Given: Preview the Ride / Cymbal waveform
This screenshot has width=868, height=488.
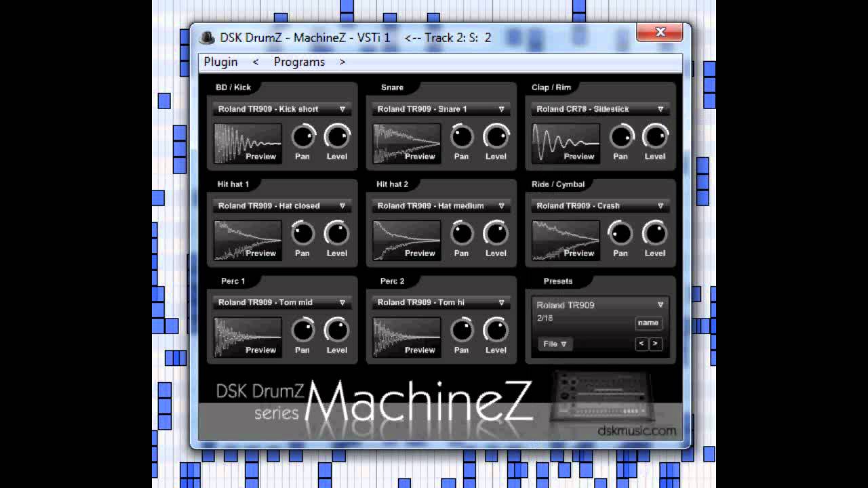Looking at the screenshot, I should click(566, 241).
